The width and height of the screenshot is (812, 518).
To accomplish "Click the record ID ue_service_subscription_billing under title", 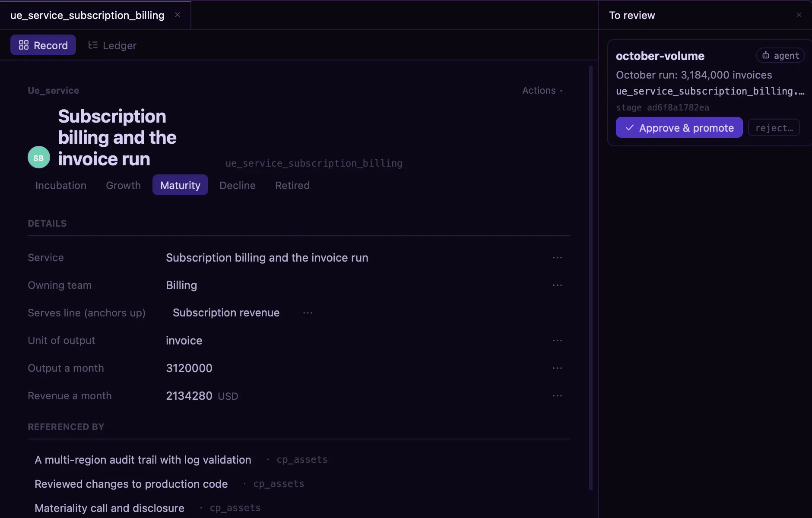I will click(x=314, y=164).
